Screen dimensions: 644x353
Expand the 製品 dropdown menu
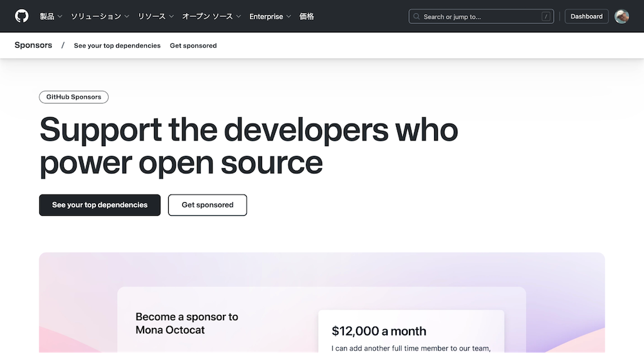51,17
